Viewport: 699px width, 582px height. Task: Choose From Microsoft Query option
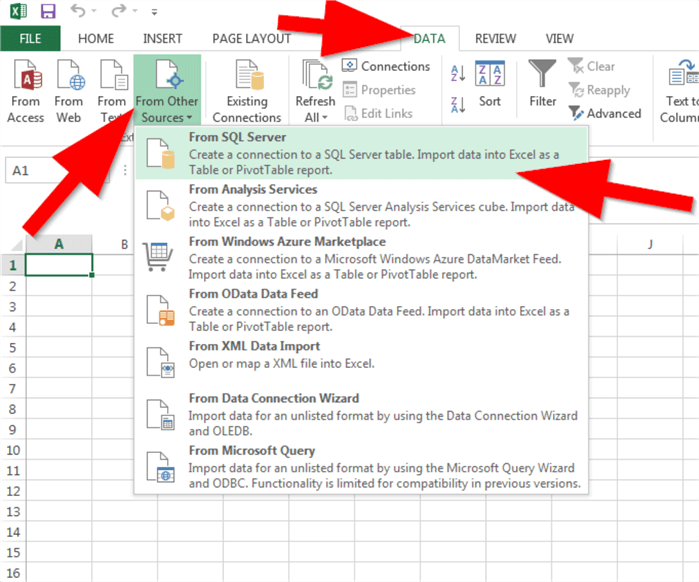pos(362,467)
